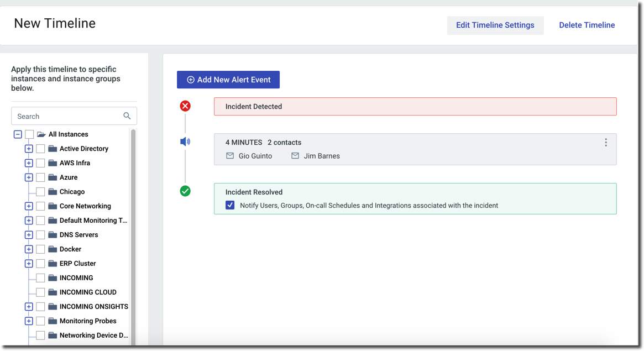The width and height of the screenshot is (644, 351).
Task: Click the All Instances folder icon
Action: coord(41,134)
